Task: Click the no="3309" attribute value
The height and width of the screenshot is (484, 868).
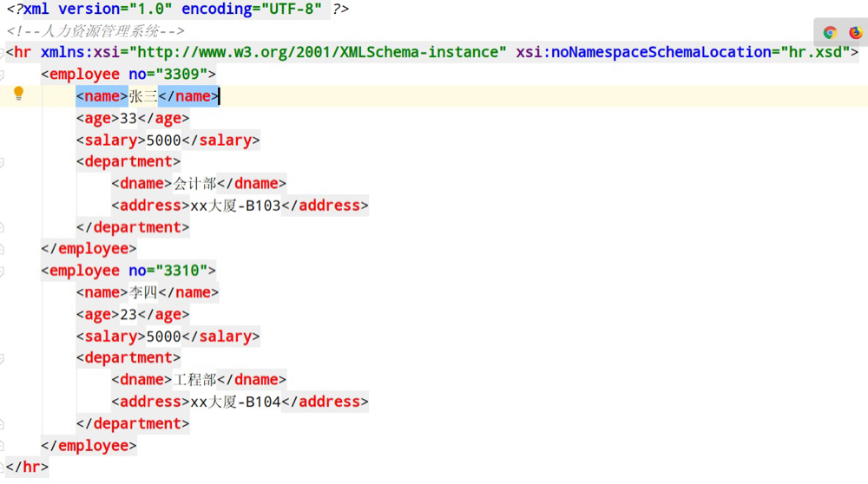Action: 181,74
